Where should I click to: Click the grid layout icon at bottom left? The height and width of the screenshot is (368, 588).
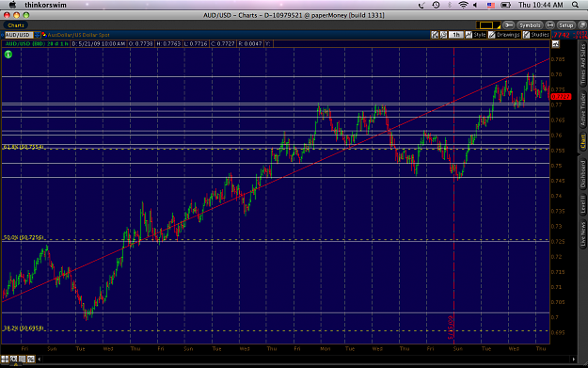tap(5, 359)
